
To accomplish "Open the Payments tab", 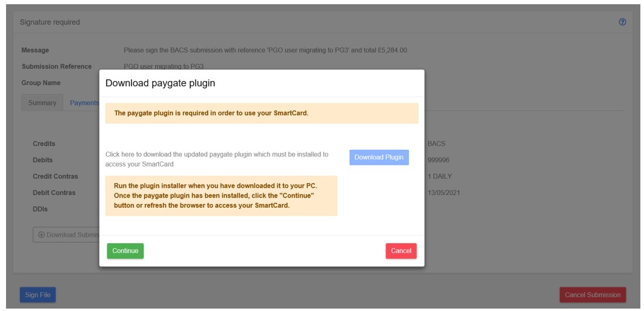I will click(84, 103).
